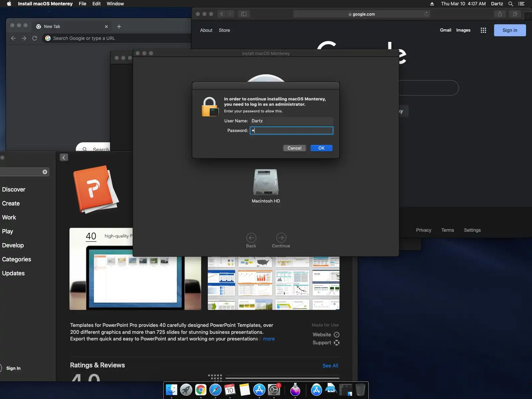Toggle the Safari sidebar
Viewport: 532px width, 399px height.
click(244, 14)
